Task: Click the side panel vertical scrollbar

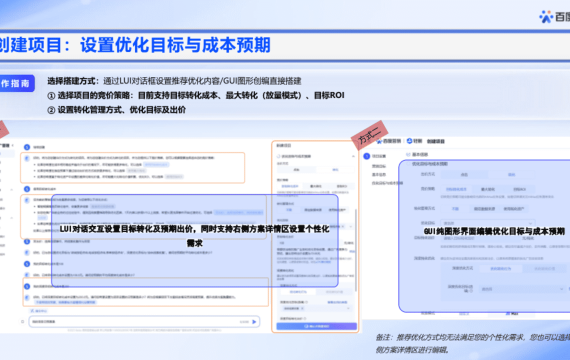Action: click(356, 250)
